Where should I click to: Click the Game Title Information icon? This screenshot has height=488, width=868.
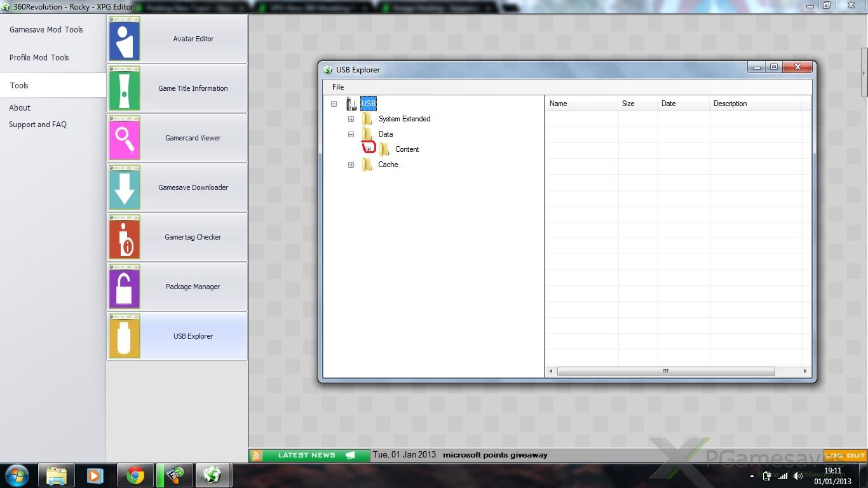coord(125,88)
